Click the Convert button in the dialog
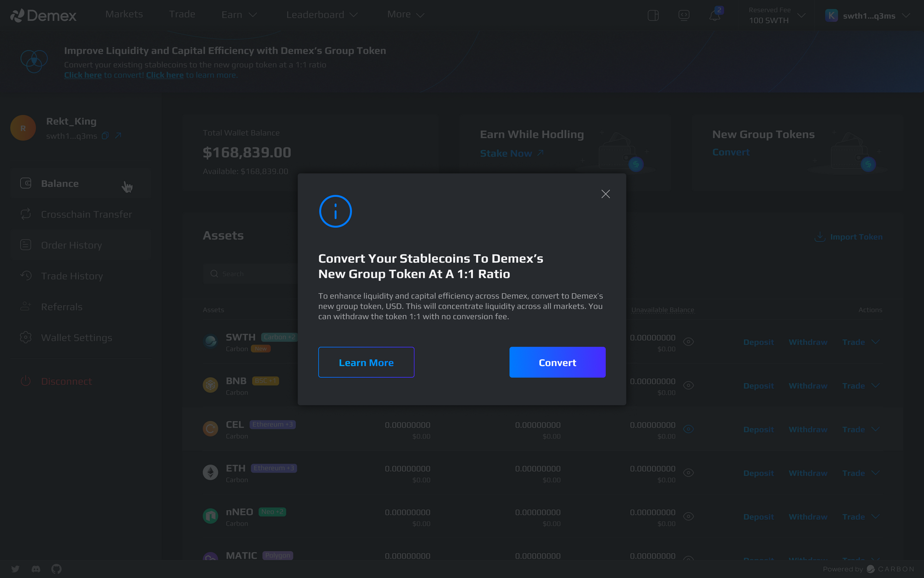Viewport: 924px width, 578px height. [557, 362]
